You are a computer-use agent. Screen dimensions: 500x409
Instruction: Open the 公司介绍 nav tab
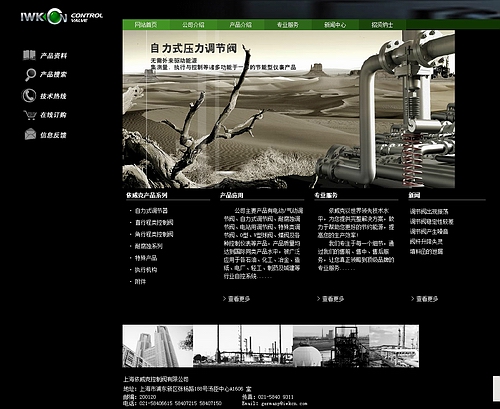(193, 25)
